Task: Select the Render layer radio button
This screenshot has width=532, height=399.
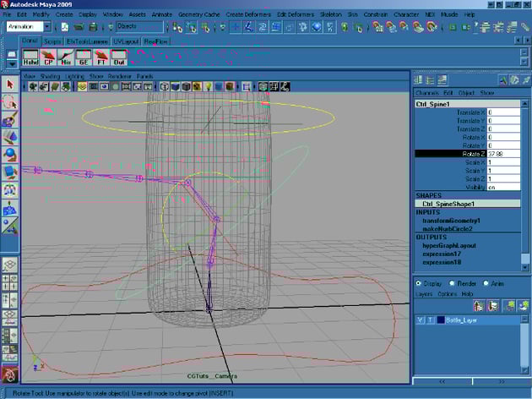Action: click(452, 283)
